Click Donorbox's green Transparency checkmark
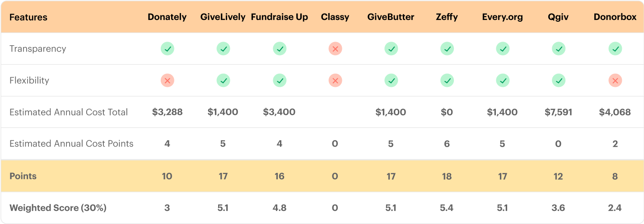Screen dimensions: 644x224 [x=615, y=48]
